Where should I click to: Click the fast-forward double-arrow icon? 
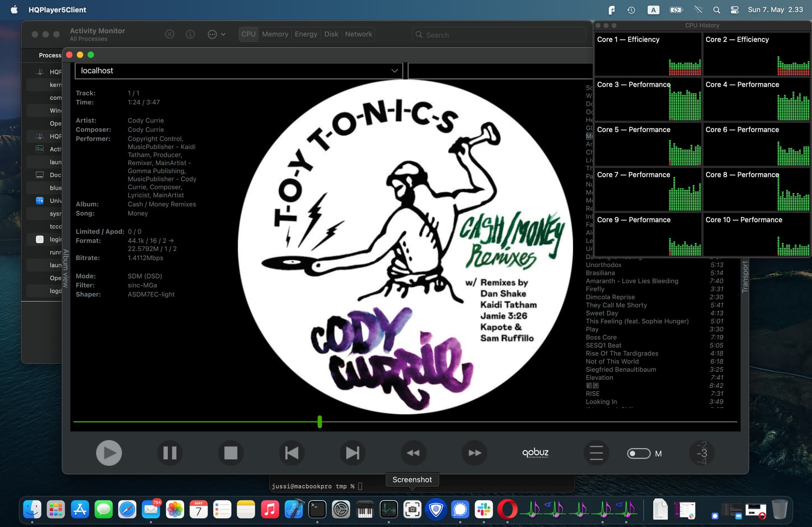[475, 453]
